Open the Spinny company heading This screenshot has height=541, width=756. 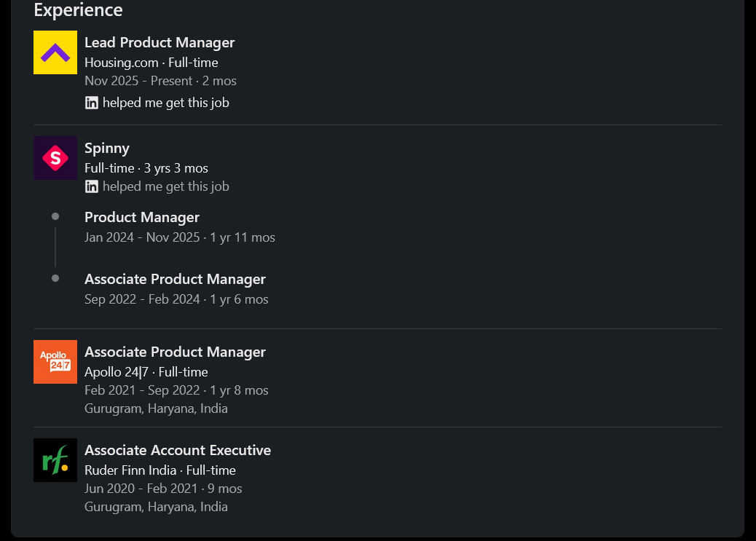point(107,148)
